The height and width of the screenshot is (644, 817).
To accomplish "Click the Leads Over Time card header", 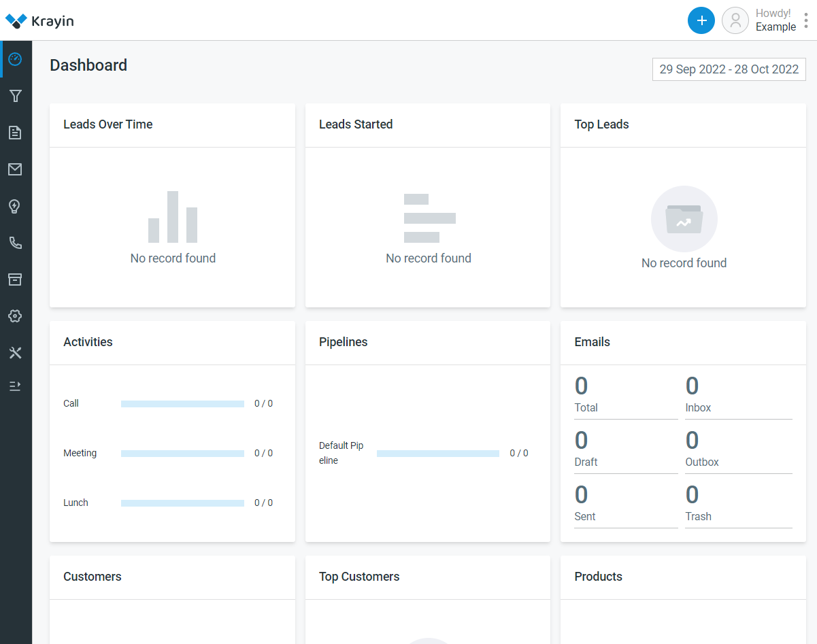I will click(108, 124).
